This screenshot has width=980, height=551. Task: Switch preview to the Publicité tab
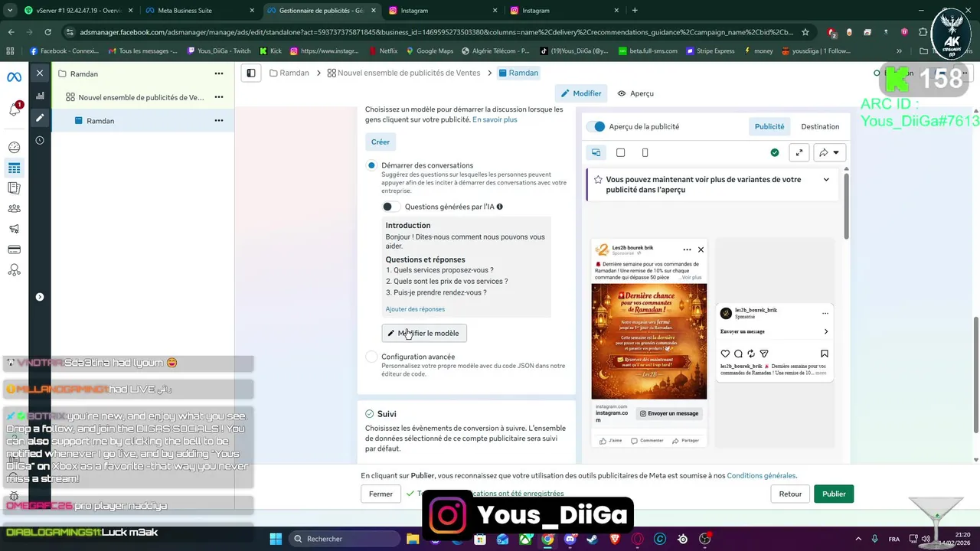769,126
